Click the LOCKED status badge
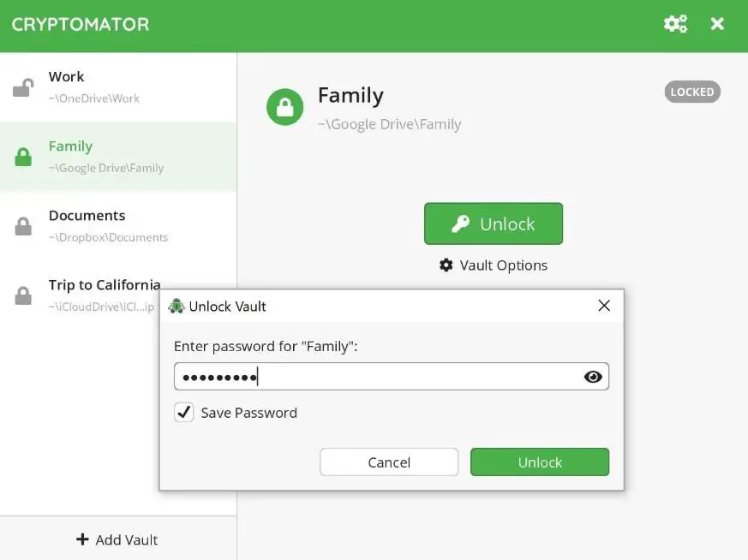 coord(692,92)
